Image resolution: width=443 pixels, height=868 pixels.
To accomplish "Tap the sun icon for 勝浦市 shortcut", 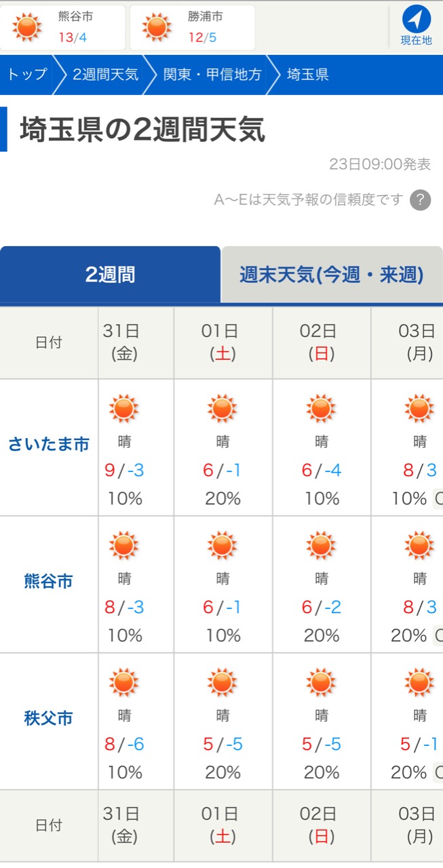I will 157,27.
